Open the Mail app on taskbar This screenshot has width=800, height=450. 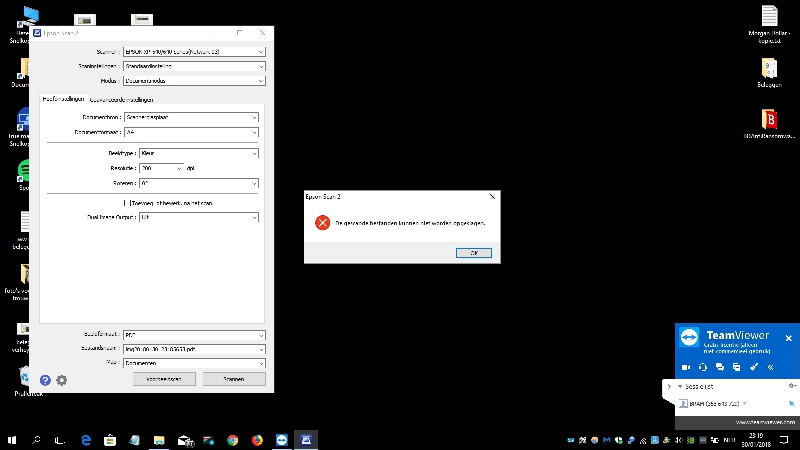point(184,440)
